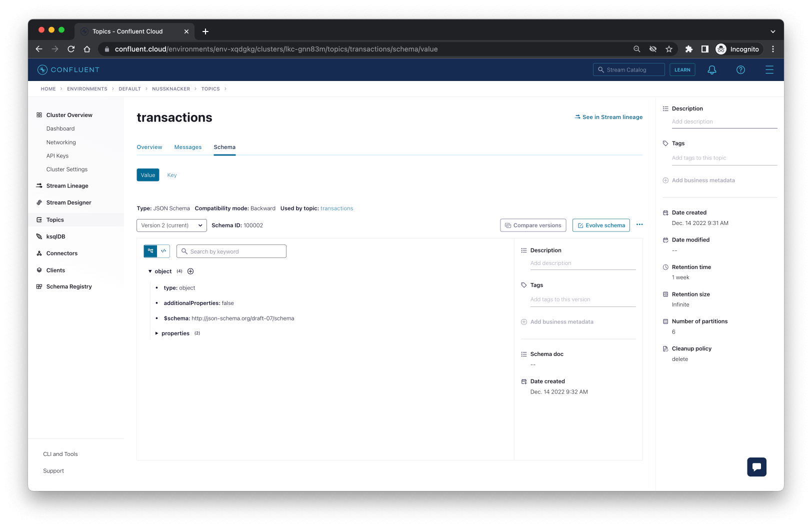The height and width of the screenshot is (528, 812).
Task: Click the Compare versions button
Action: coord(533,225)
